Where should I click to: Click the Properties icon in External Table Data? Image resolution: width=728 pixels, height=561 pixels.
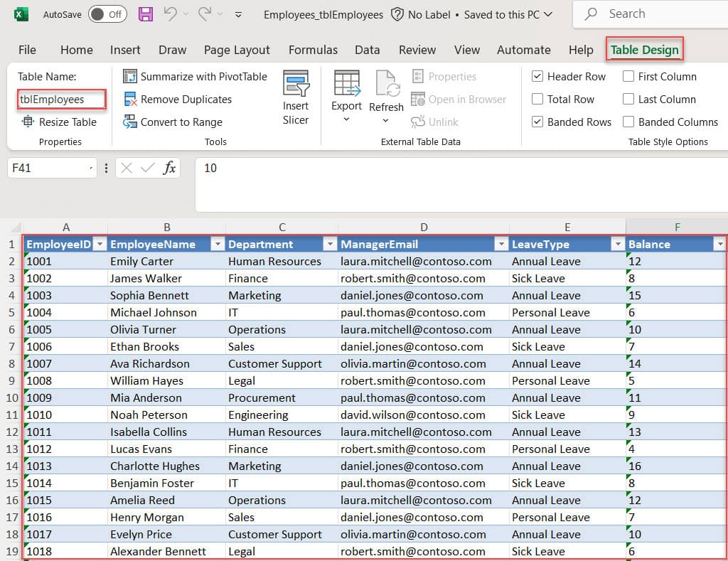pyautogui.click(x=418, y=76)
